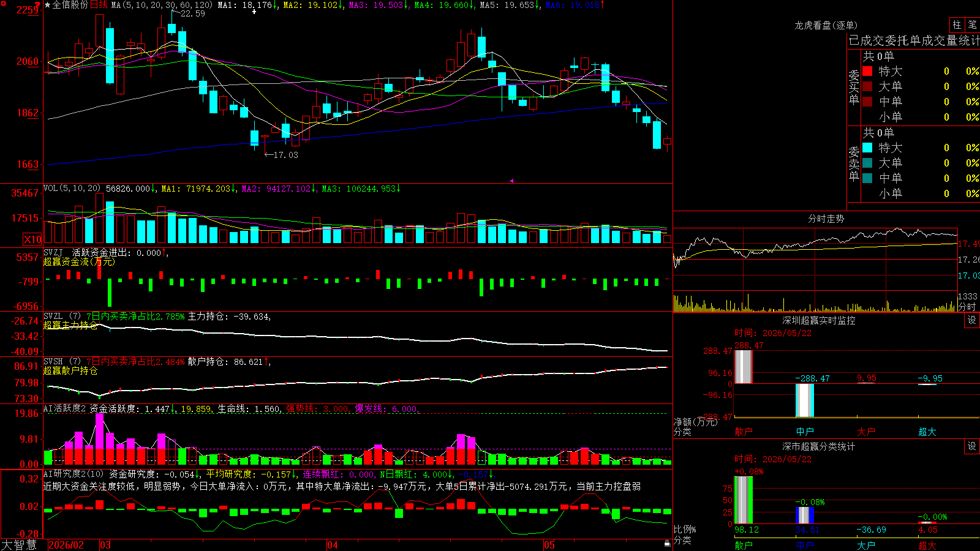
Task: Click the 委买单 section label
Action: [854, 87]
